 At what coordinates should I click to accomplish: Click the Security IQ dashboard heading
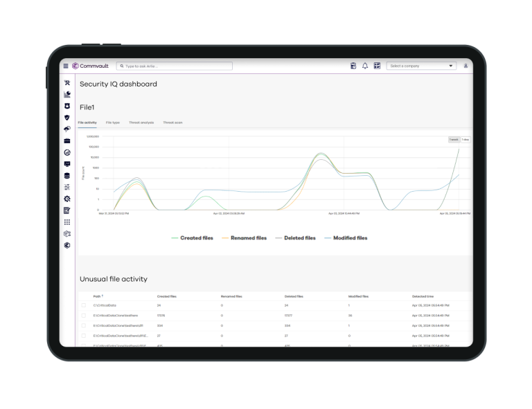(x=118, y=84)
